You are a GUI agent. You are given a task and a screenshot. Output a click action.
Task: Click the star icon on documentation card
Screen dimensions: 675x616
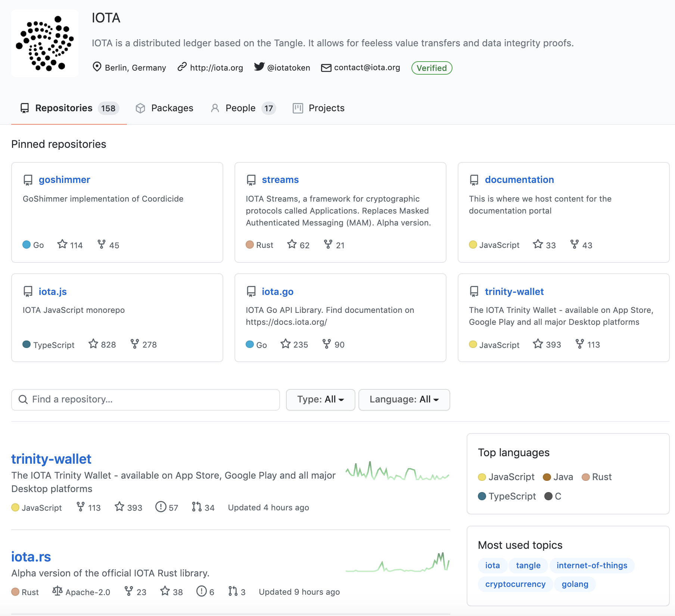click(538, 245)
